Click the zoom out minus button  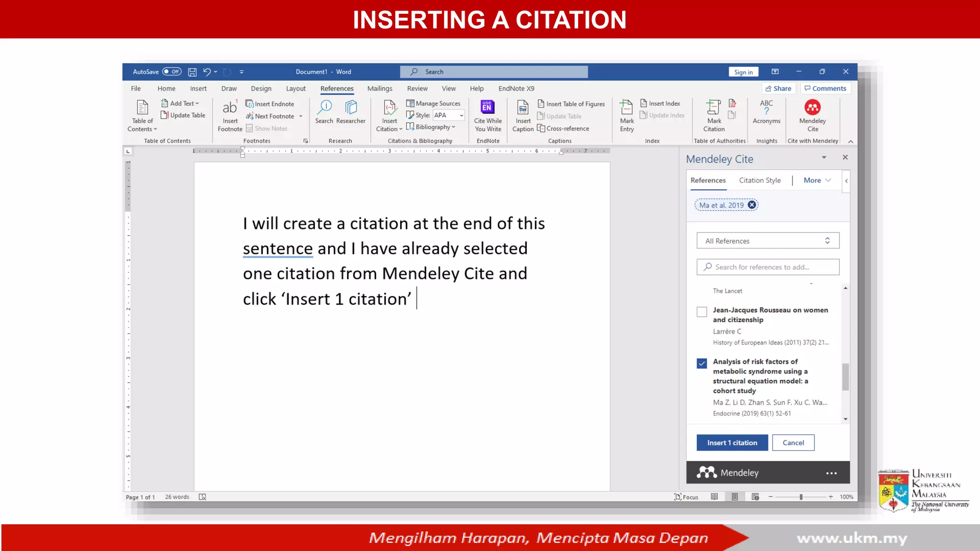tap(770, 497)
